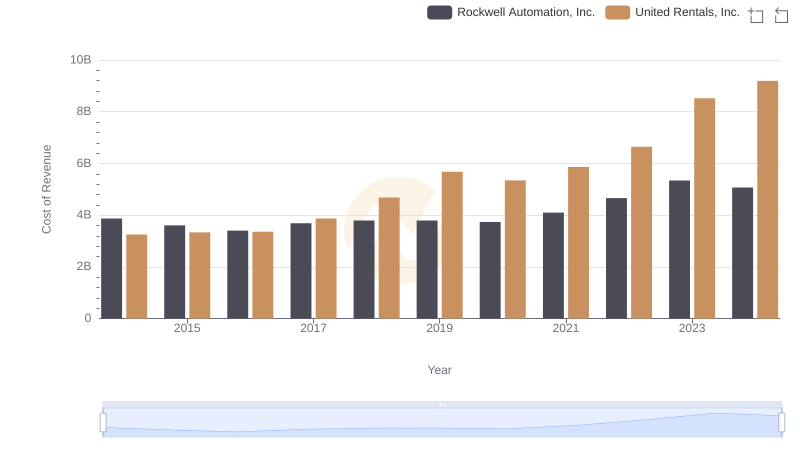The image size is (800, 461).
Task: Click the Rockwell Automation bar for 2023
Action: point(679,249)
